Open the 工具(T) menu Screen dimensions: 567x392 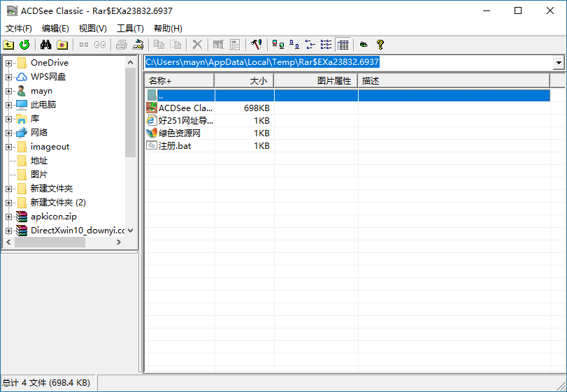click(130, 29)
